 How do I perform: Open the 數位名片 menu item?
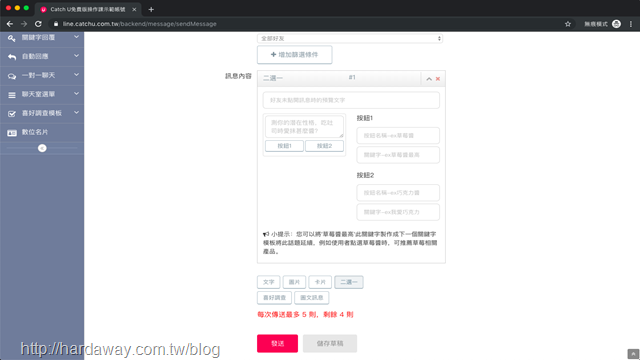point(42,132)
